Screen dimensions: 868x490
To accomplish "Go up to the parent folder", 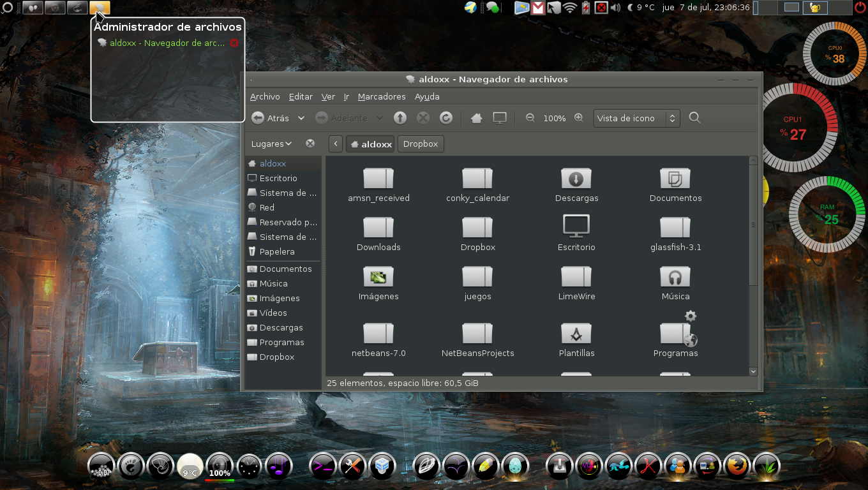I will click(x=400, y=118).
